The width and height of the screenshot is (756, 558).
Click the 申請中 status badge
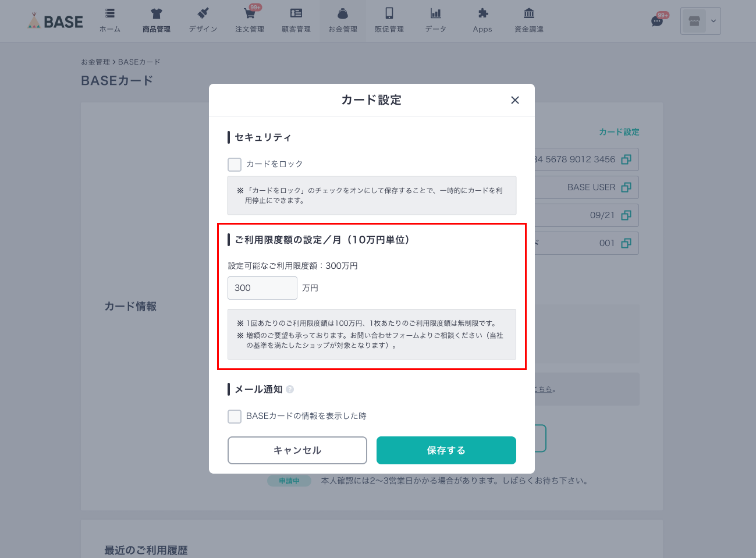[x=289, y=481]
